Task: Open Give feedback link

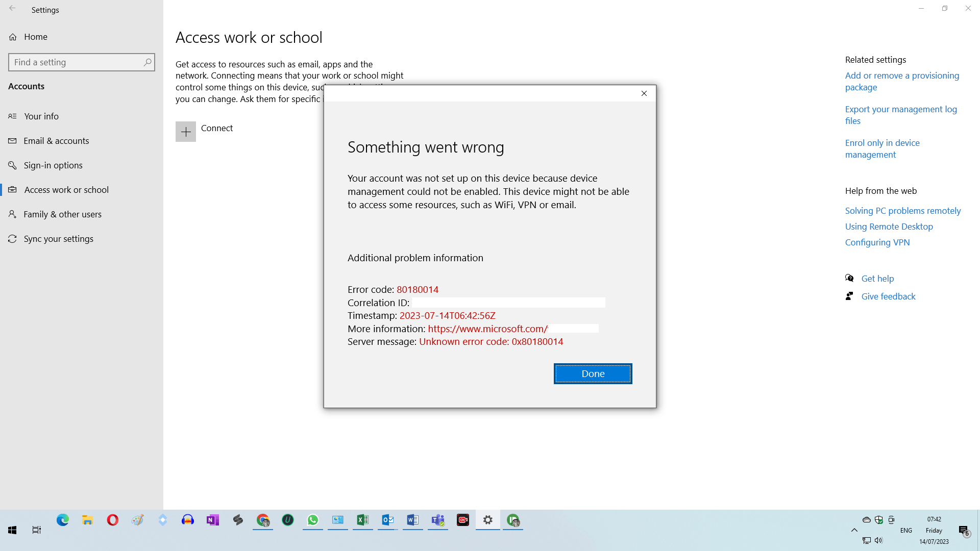Action: pos(888,296)
